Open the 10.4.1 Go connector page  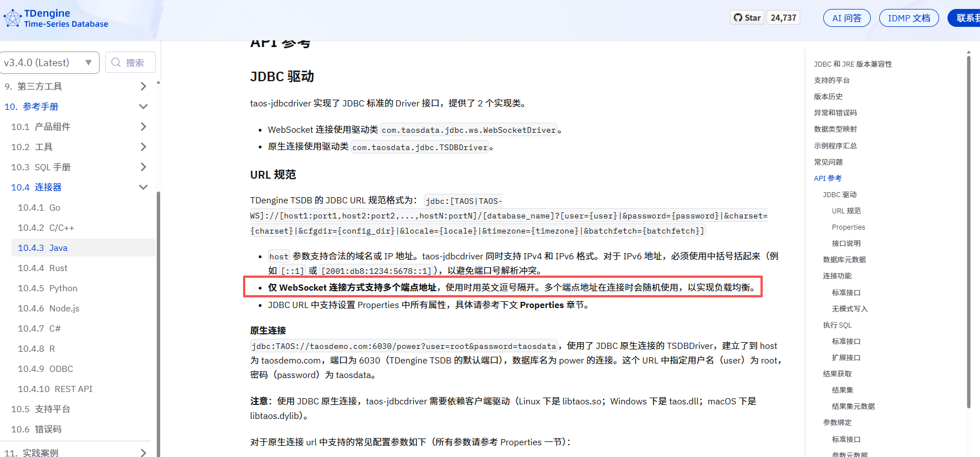tap(39, 208)
